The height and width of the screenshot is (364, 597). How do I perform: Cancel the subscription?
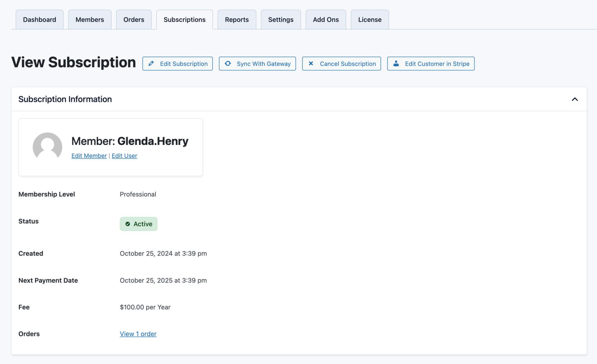point(341,63)
